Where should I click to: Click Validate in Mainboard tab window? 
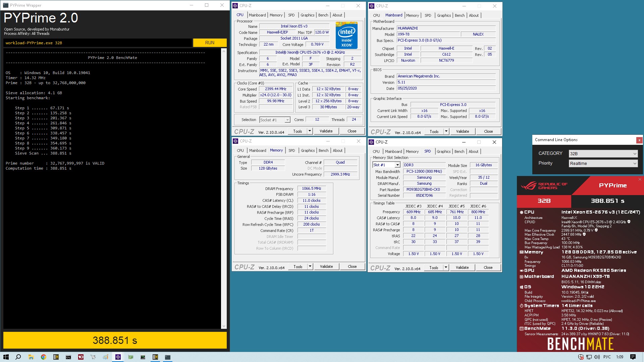(x=463, y=131)
